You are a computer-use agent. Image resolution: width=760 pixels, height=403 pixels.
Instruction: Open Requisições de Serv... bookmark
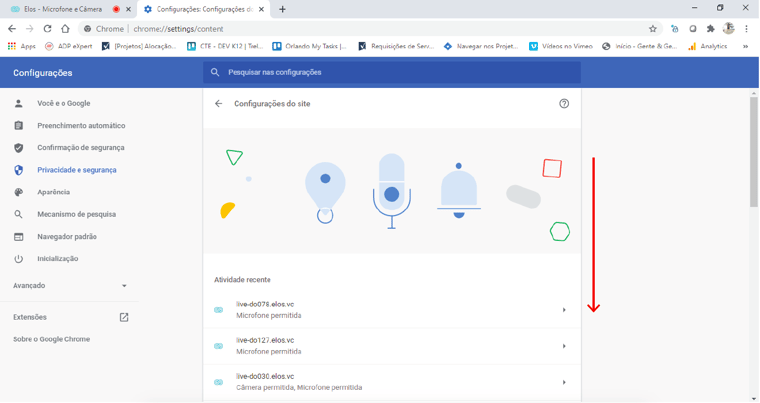[x=396, y=47]
